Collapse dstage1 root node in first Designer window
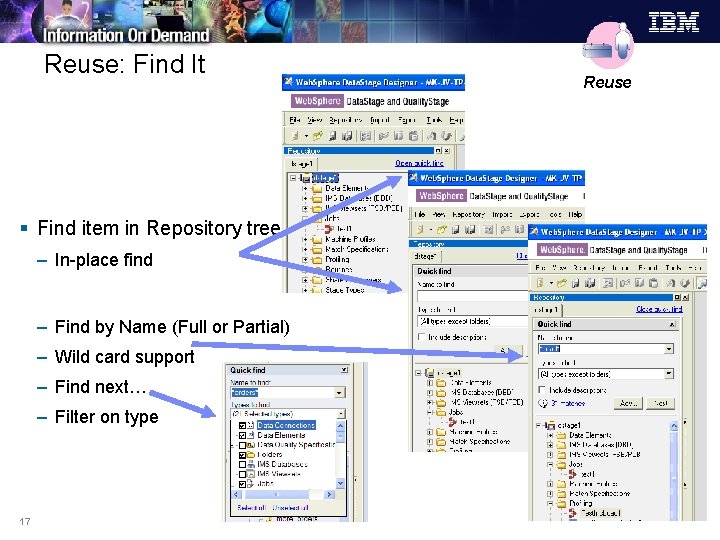Screen dimensions: 720x540 click(x=292, y=178)
